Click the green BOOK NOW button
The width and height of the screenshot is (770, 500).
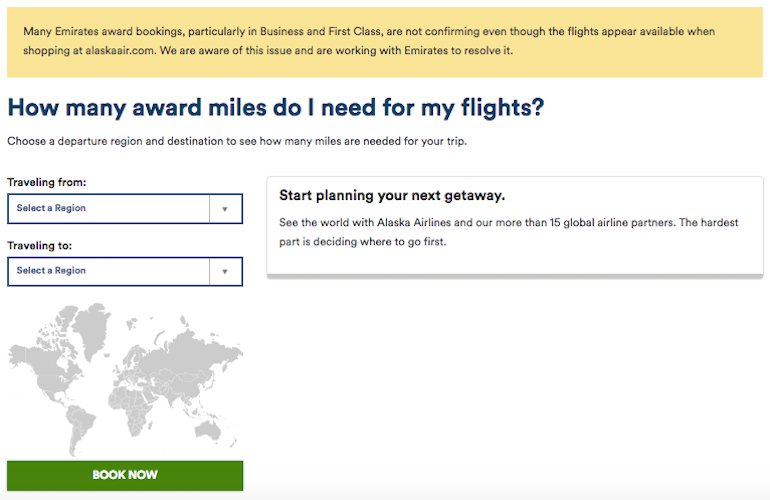click(x=125, y=475)
